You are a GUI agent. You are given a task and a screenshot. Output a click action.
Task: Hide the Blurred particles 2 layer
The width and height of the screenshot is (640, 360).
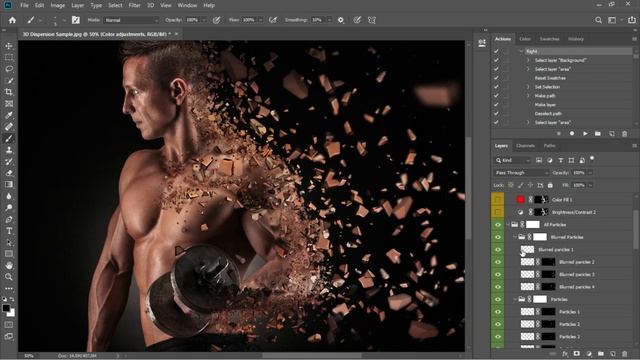[x=498, y=262]
